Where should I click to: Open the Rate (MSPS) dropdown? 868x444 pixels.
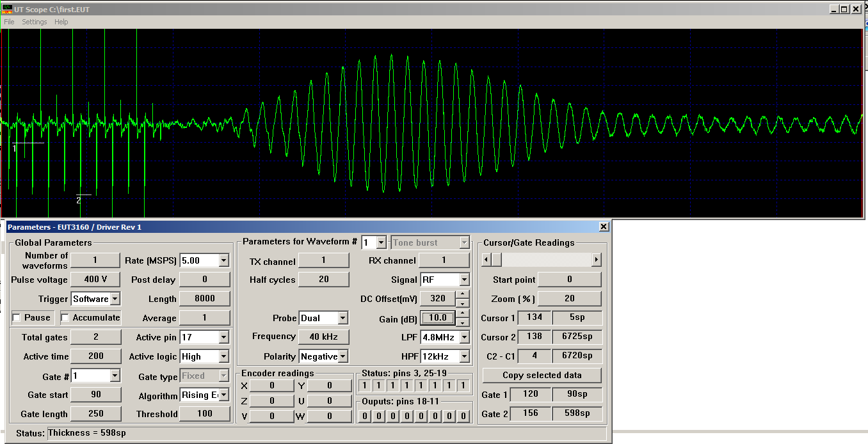point(223,260)
